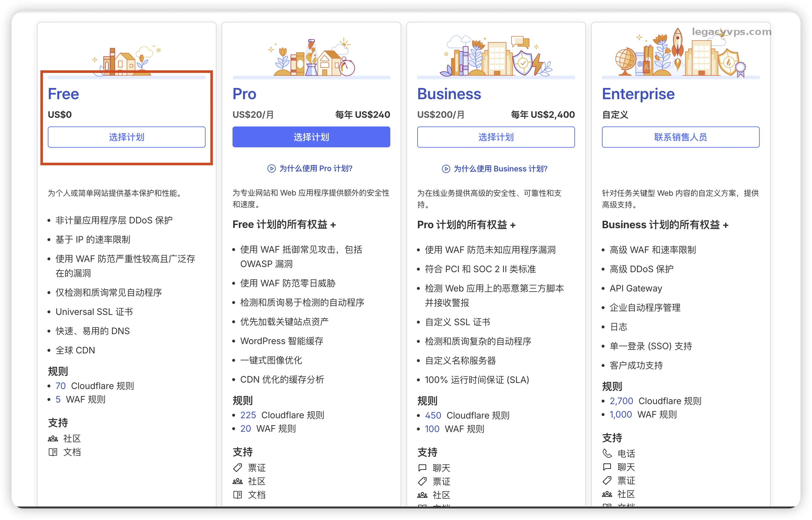Click the Business plan 聊天 chat icon
Screen dimensions: 812x520
point(422,468)
